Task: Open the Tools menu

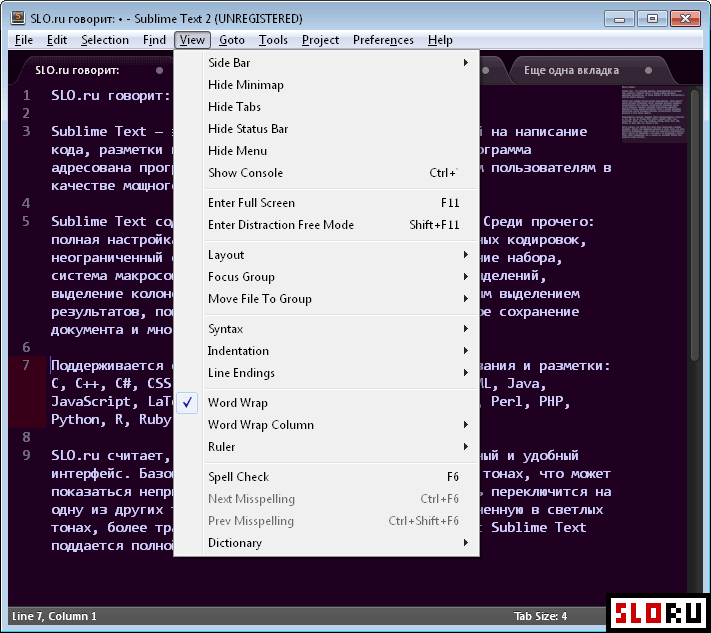Action: 273,40
